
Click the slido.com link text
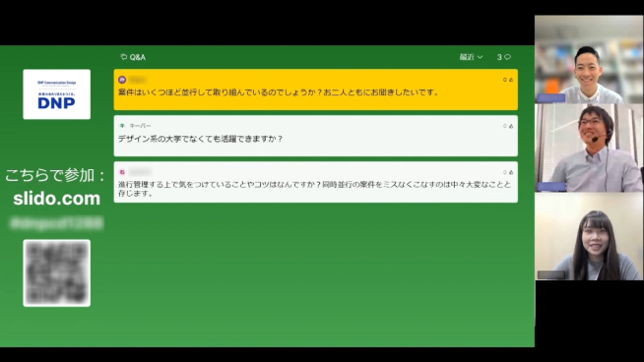tap(57, 199)
